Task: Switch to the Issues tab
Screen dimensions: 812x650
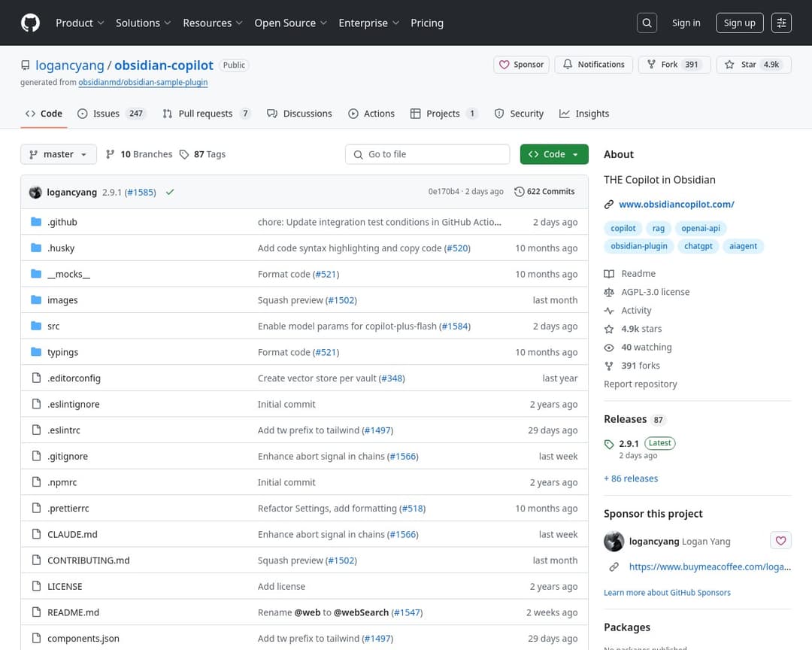Action: 111,114
